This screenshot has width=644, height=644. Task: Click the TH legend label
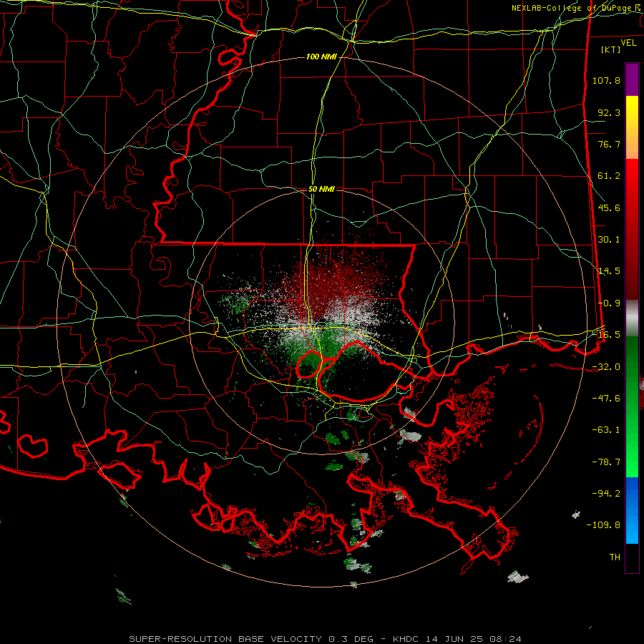click(615, 557)
